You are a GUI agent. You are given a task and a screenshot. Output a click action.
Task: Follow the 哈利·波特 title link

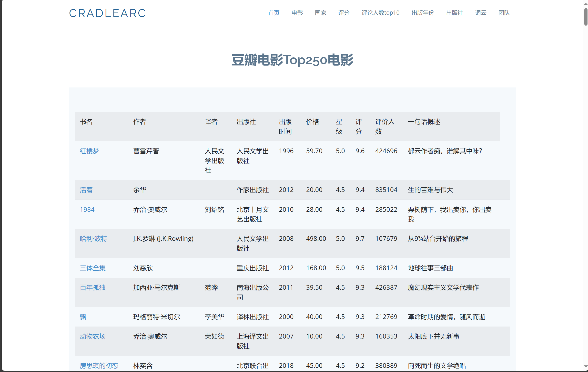[x=93, y=239]
